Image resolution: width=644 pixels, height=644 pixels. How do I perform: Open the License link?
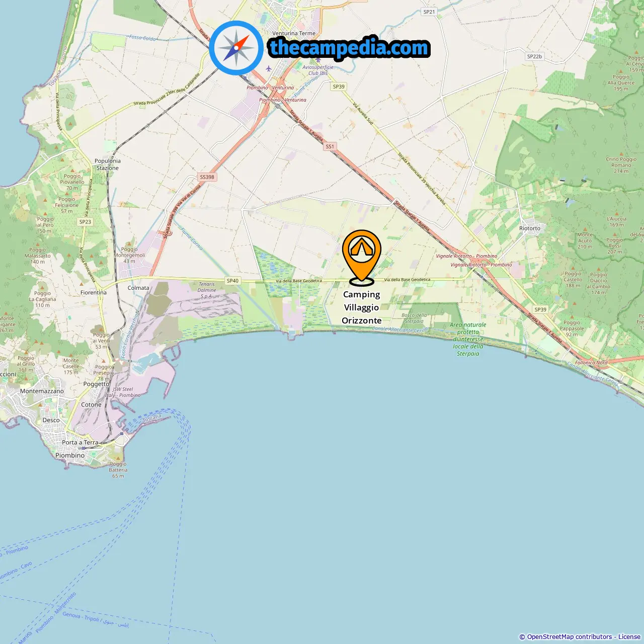[629, 637]
